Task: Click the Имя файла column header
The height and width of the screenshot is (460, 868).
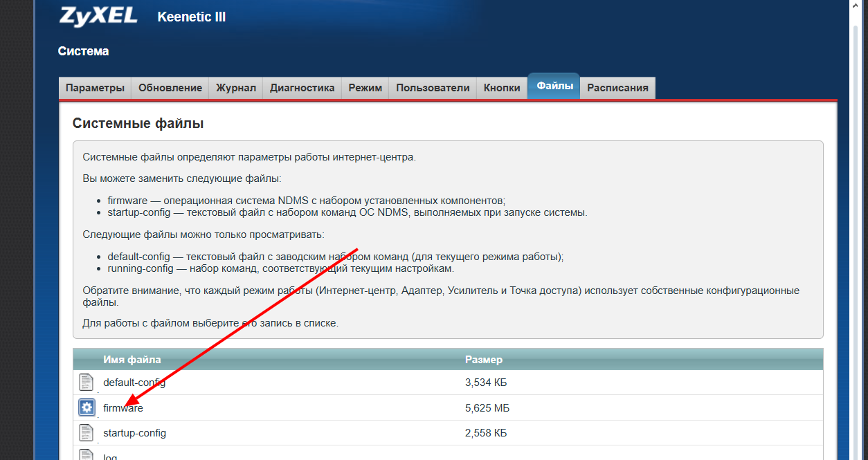Action: pos(132,360)
